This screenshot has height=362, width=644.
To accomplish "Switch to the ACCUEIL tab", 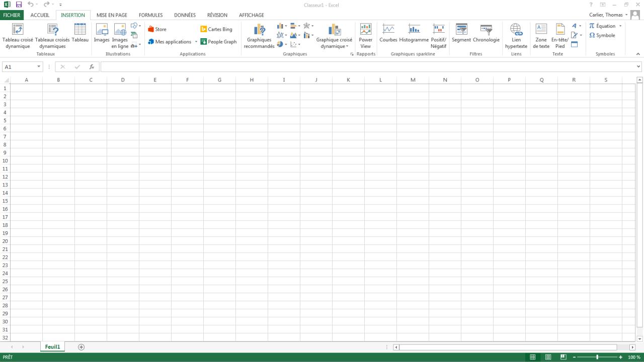I will pyautogui.click(x=40, y=15).
